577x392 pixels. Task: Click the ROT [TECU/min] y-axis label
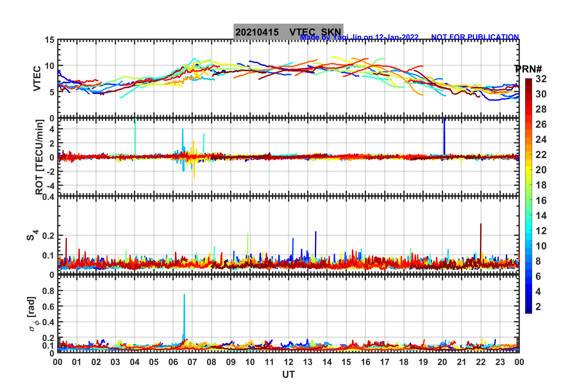(39, 157)
